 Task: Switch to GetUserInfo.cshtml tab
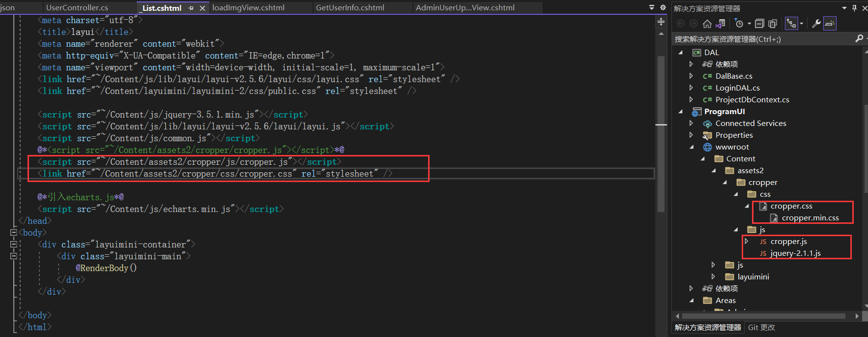click(350, 8)
